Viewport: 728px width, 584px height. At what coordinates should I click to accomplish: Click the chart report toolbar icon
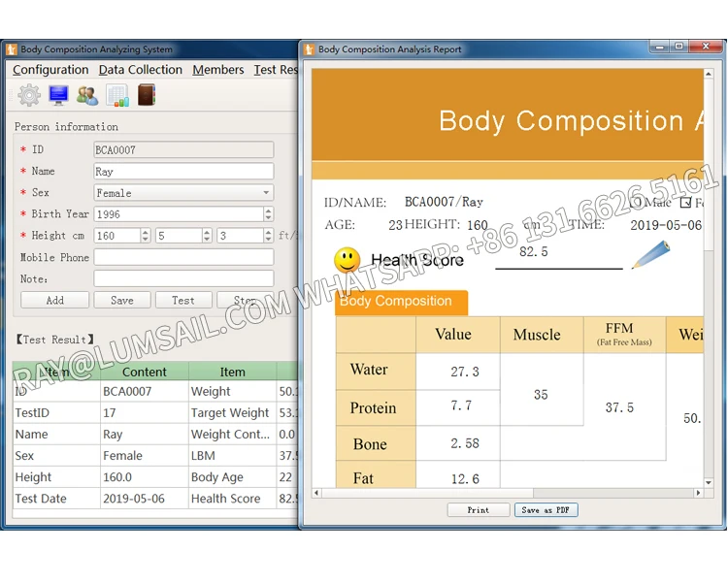click(x=116, y=95)
